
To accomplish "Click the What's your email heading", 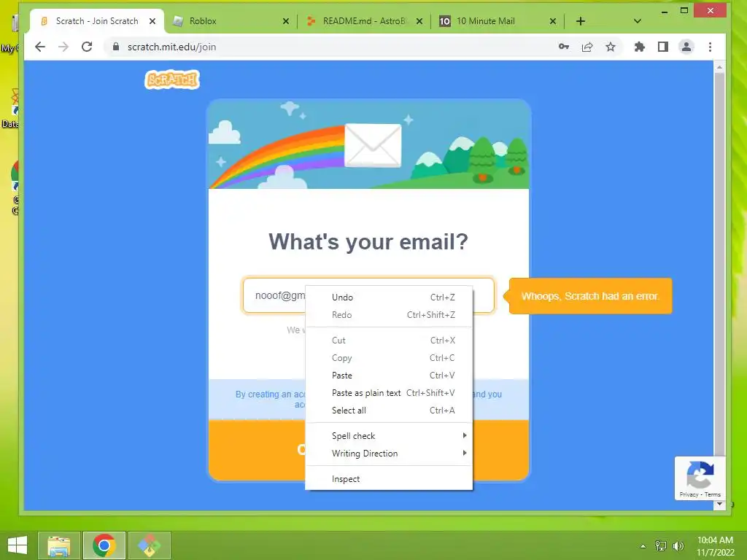I will pyautogui.click(x=368, y=241).
